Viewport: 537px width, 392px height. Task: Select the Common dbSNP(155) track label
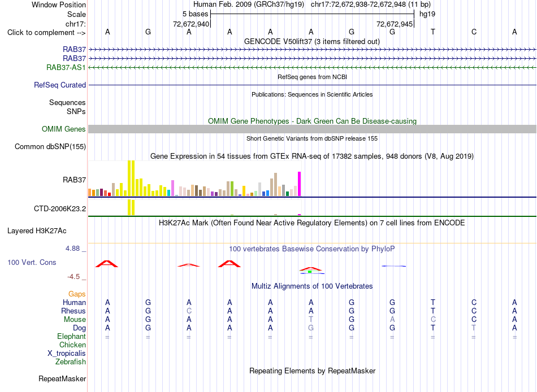(x=50, y=146)
